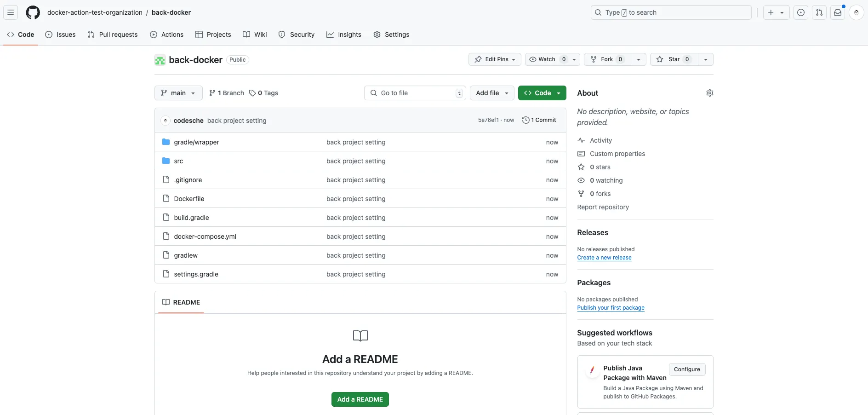Expand the fork options dropdown arrow

point(639,59)
